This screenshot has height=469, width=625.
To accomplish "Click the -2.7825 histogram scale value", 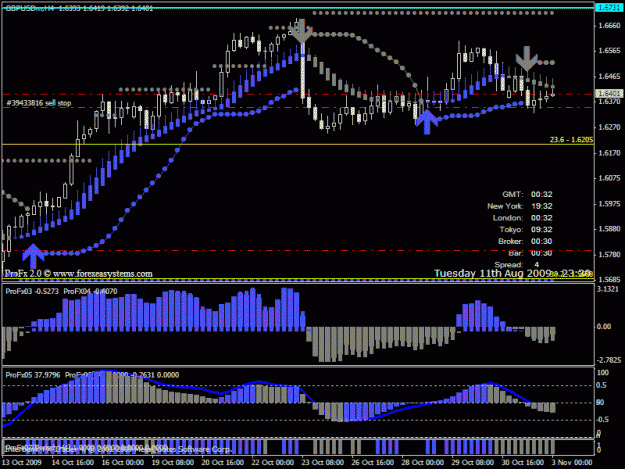I will pyautogui.click(x=609, y=360).
